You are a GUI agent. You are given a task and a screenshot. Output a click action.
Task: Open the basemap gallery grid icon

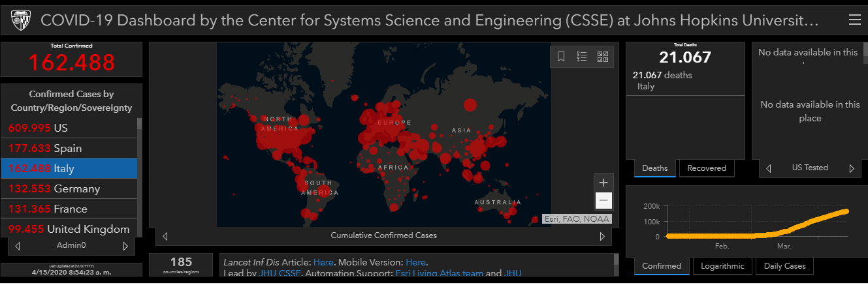coord(603,57)
